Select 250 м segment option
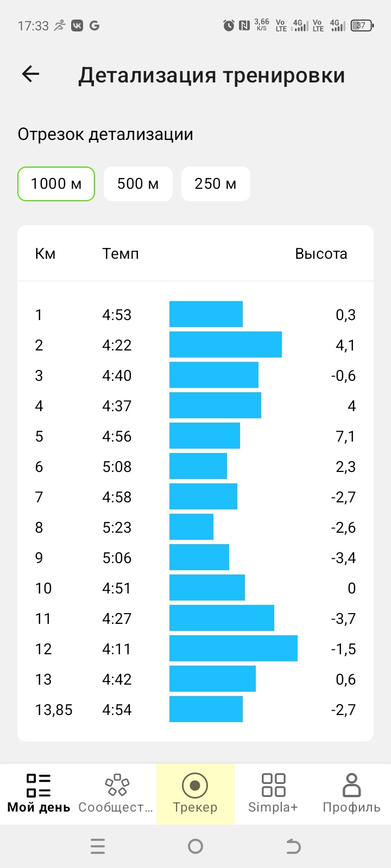Image resolution: width=391 pixels, height=868 pixels. pos(216,184)
